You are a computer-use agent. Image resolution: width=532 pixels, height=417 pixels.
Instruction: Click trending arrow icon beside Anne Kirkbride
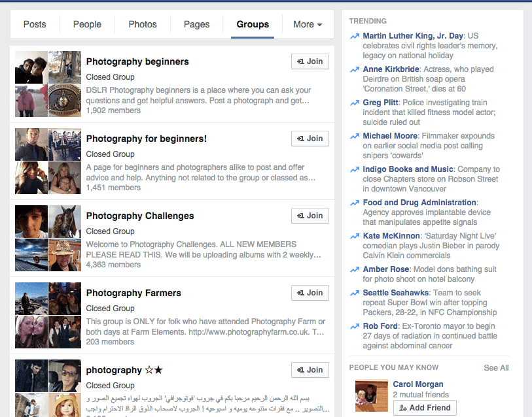(355, 69)
